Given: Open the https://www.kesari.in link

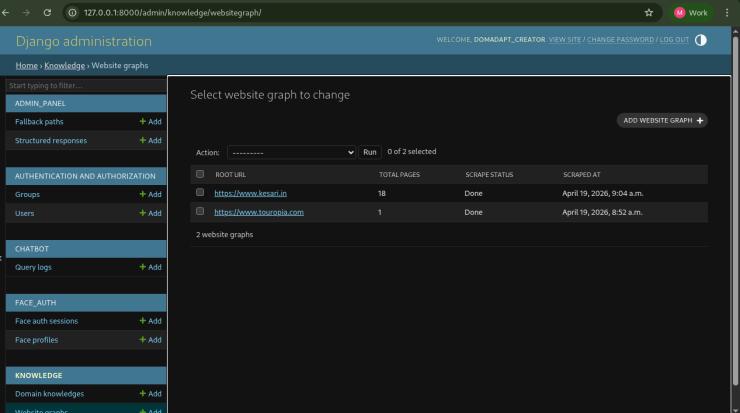Looking at the screenshot, I should click(251, 194).
